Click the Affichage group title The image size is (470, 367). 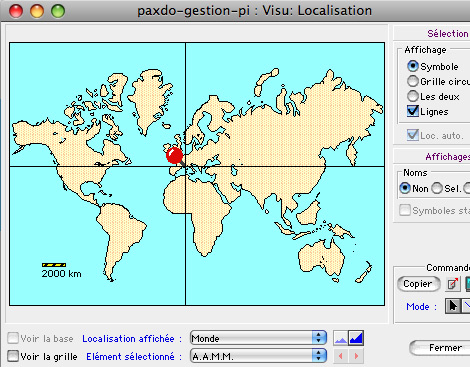click(425, 50)
